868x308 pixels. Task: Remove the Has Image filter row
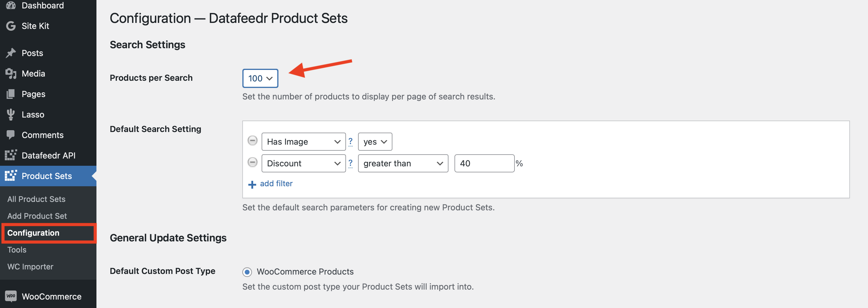point(252,140)
